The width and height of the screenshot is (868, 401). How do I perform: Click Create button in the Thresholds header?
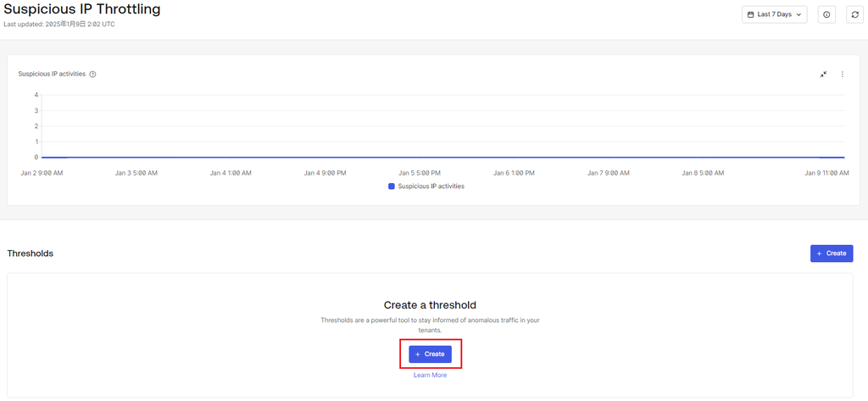tap(832, 253)
